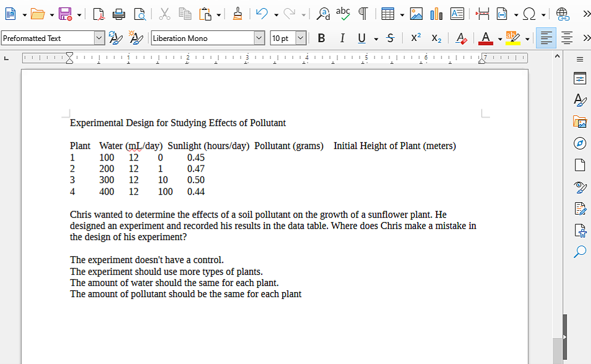The width and height of the screenshot is (591, 364).
Task: Toggle Italic formatting
Action: pyautogui.click(x=342, y=38)
